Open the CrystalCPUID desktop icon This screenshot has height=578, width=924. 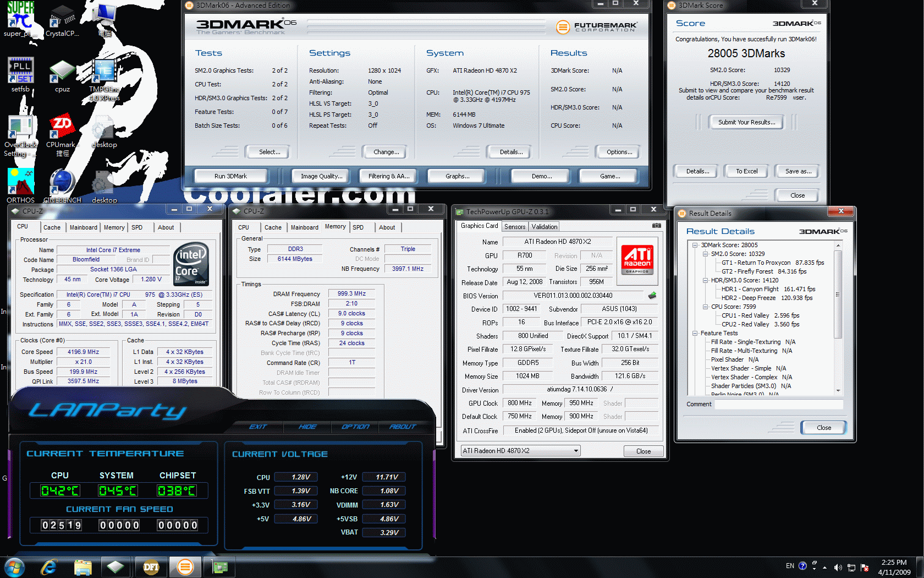tap(62, 20)
